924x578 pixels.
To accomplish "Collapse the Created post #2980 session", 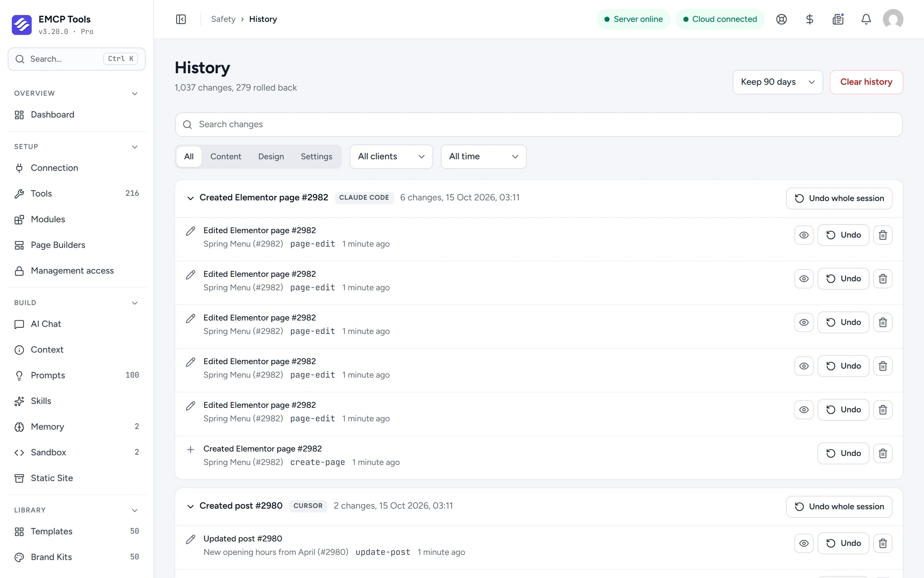I will click(x=190, y=506).
